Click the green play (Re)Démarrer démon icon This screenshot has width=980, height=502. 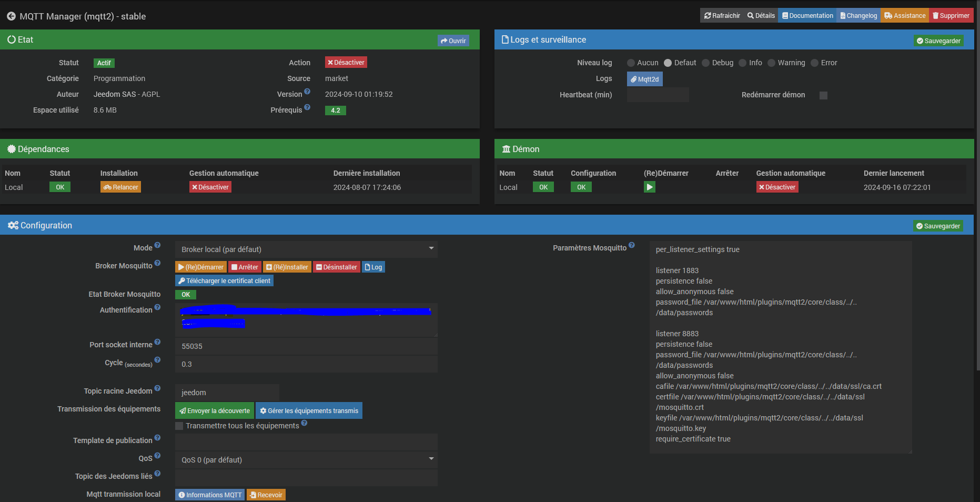650,187
